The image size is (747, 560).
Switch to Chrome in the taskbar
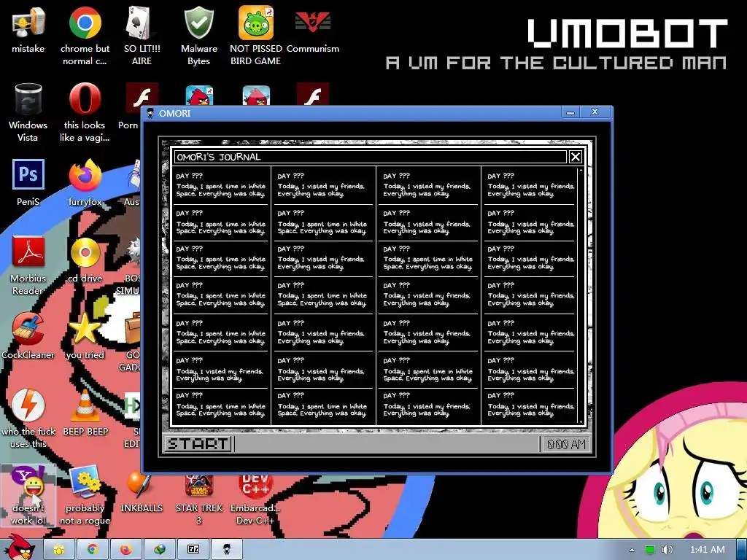tap(93, 550)
